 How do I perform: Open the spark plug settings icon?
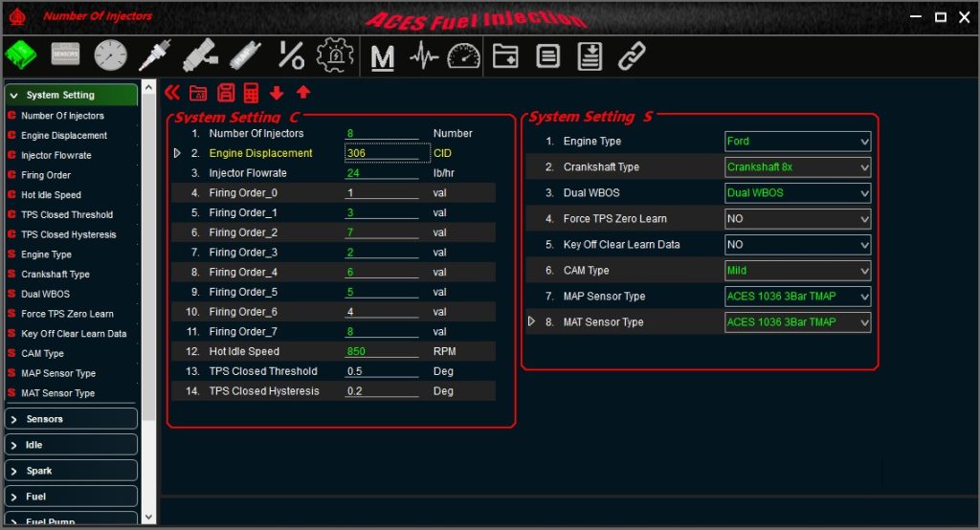tap(155, 55)
